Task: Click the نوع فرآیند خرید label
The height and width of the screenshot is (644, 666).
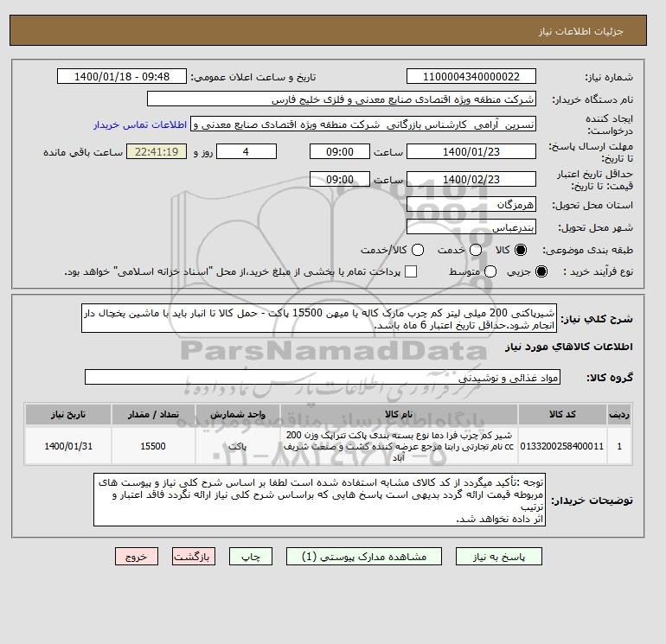Action: pyautogui.click(x=599, y=271)
